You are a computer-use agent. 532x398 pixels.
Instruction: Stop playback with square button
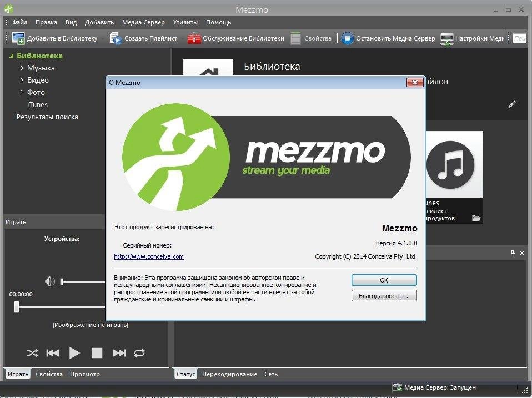tap(97, 353)
